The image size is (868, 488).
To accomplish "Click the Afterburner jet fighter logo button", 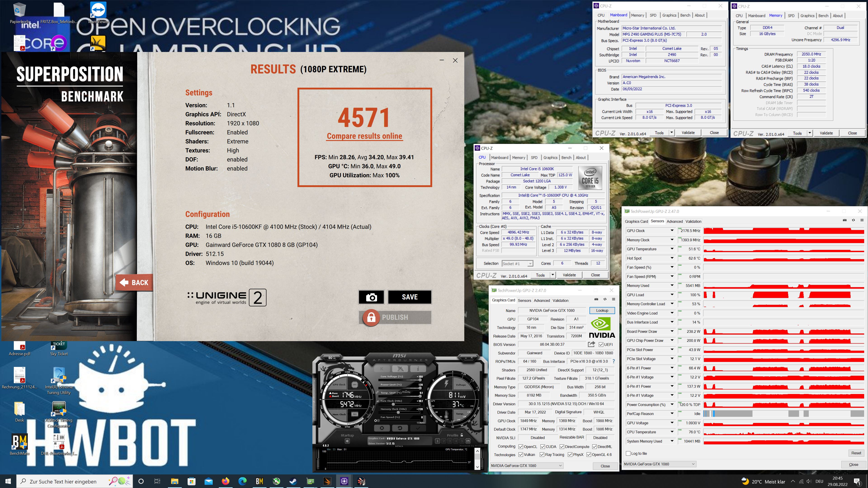I will pos(400,369).
